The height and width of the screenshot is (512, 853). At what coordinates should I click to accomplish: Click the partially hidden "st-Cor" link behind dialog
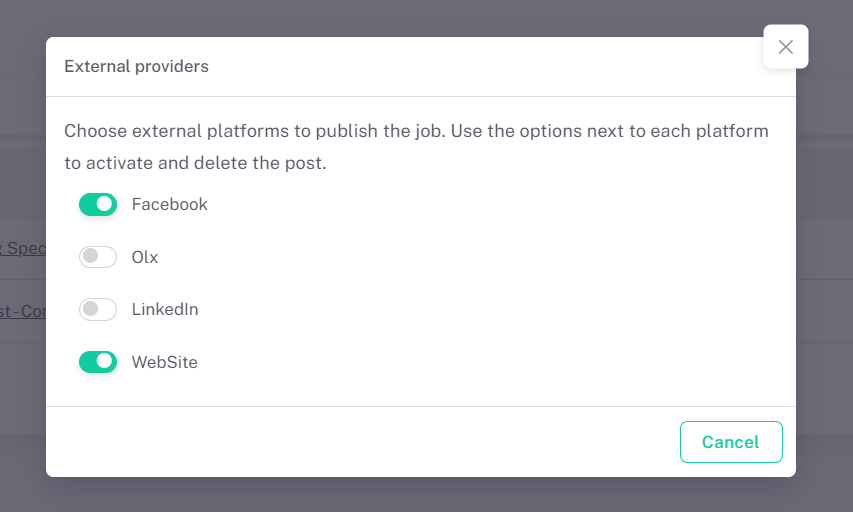coord(22,311)
